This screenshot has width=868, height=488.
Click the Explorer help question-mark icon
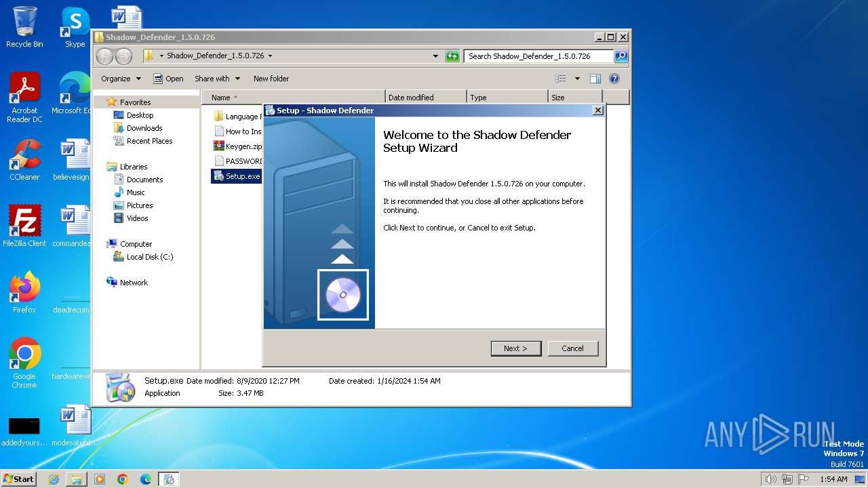pos(614,79)
